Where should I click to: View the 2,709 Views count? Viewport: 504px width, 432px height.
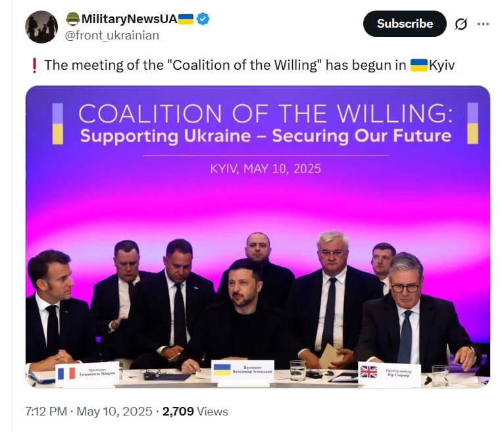pos(195,412)
